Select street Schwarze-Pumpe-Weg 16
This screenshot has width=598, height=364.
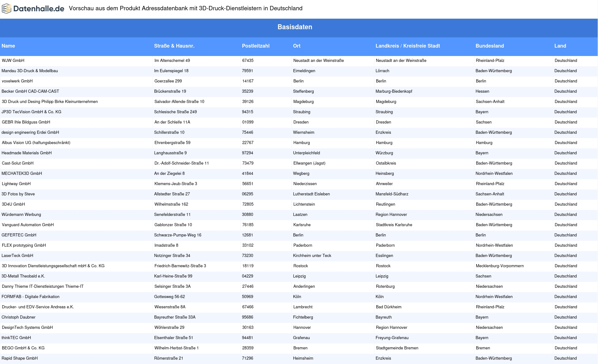tap(178, 235)
